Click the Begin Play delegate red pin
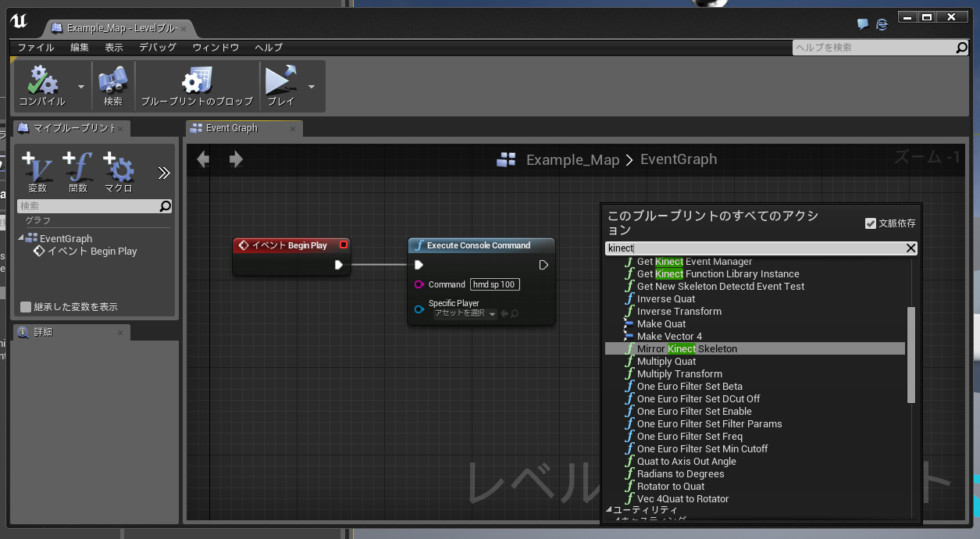 [x=344, y=245]
